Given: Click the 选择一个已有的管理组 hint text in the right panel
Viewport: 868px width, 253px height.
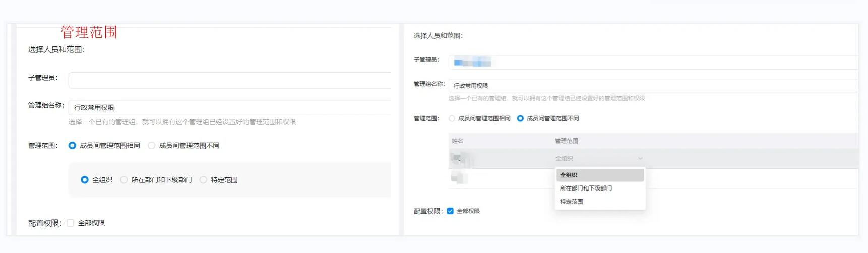Looking at the screenshot, I should coord(546,98).
